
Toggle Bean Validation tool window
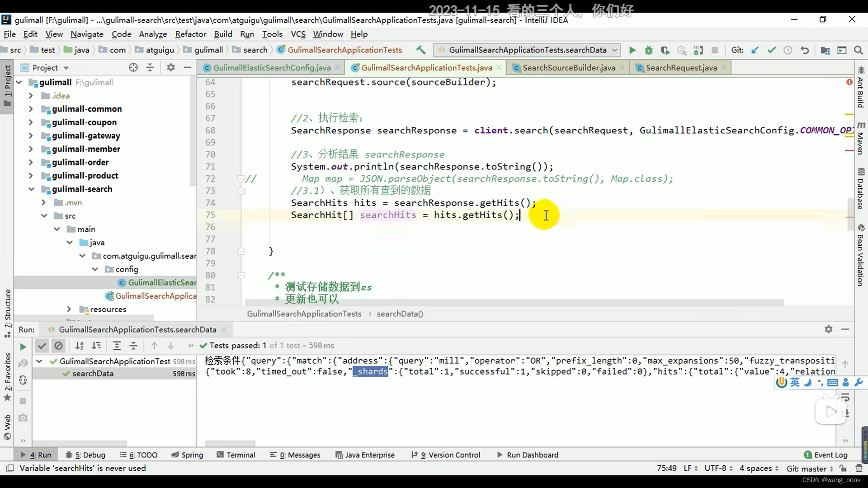pyautogui.click(x=861, y=255)
